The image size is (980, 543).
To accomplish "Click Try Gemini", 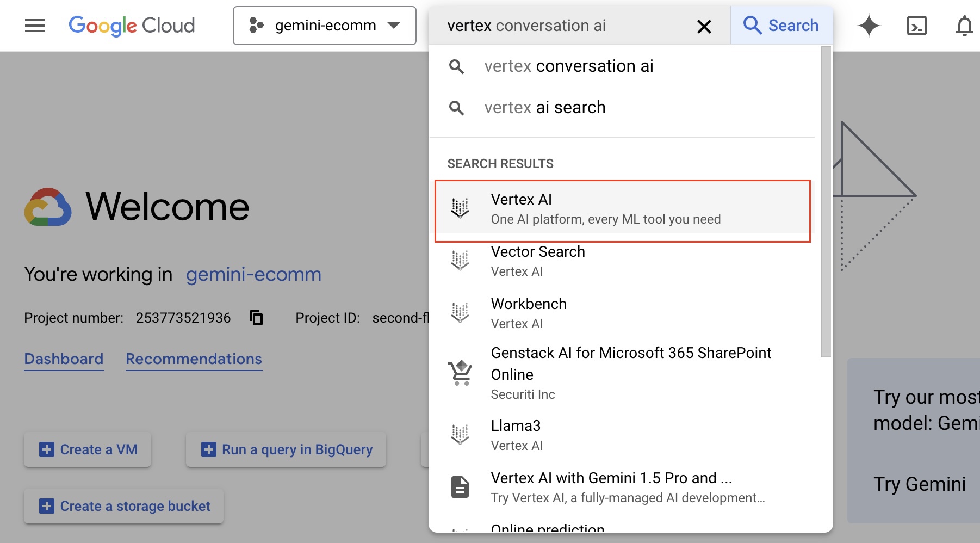I will click(920, 484).
